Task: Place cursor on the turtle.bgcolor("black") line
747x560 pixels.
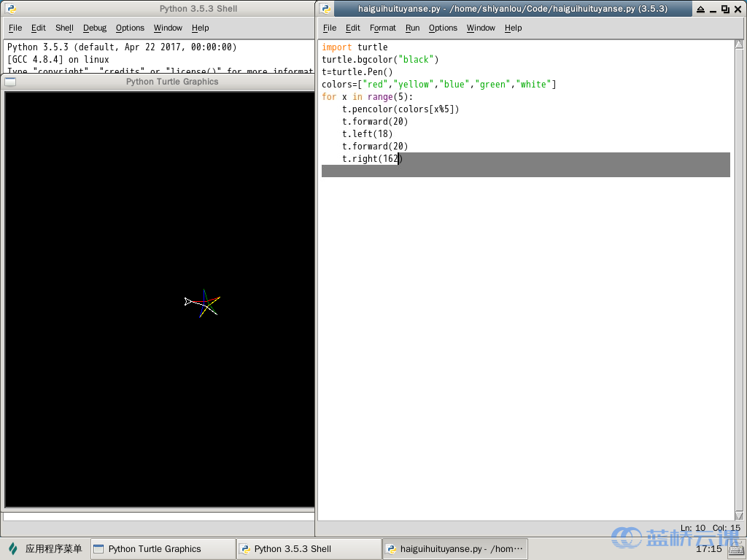Action: click(380, 60)
